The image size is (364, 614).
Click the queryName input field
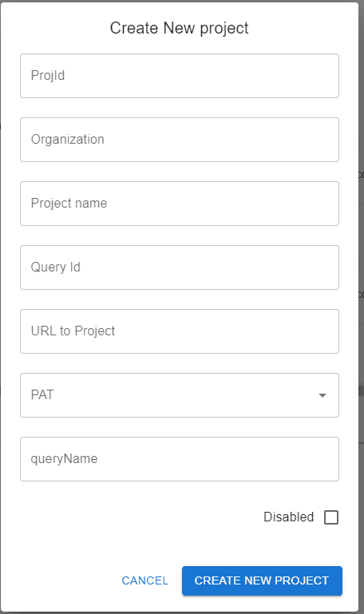(180, 459)
